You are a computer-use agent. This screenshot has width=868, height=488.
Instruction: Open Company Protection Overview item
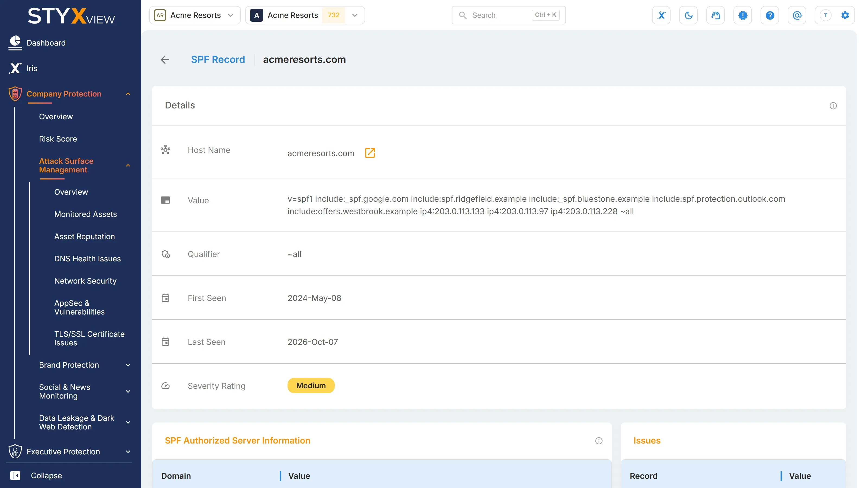coord(56,117)
